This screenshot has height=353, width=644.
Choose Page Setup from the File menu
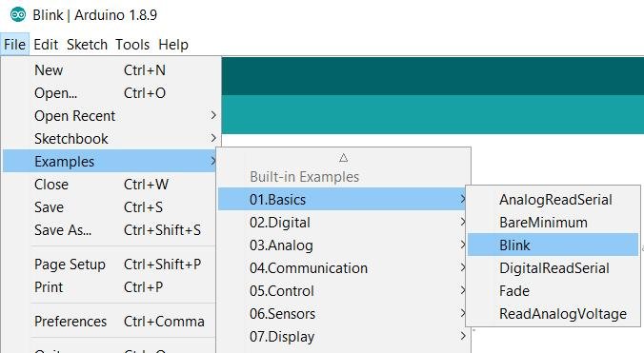(x=109, y=265)
